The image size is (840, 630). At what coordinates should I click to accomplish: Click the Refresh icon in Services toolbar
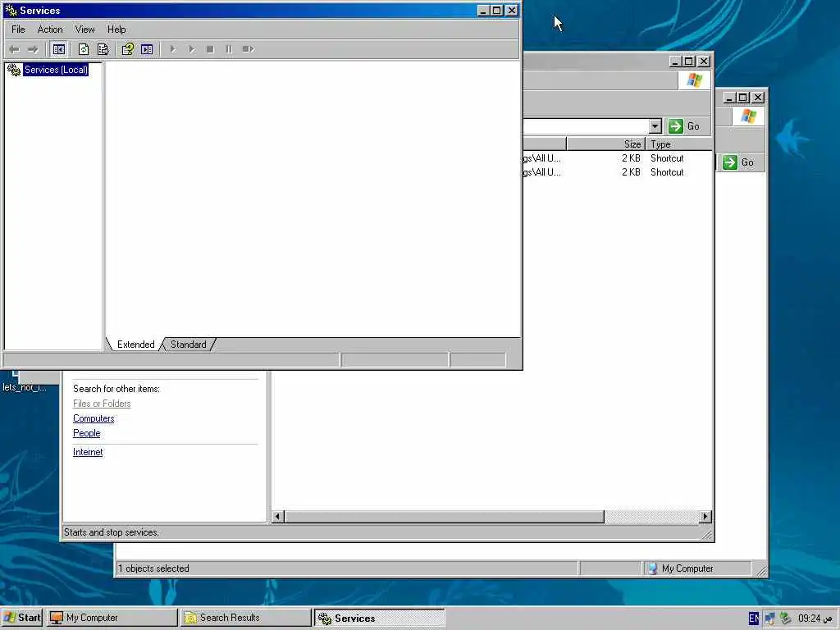click(84, 49)
